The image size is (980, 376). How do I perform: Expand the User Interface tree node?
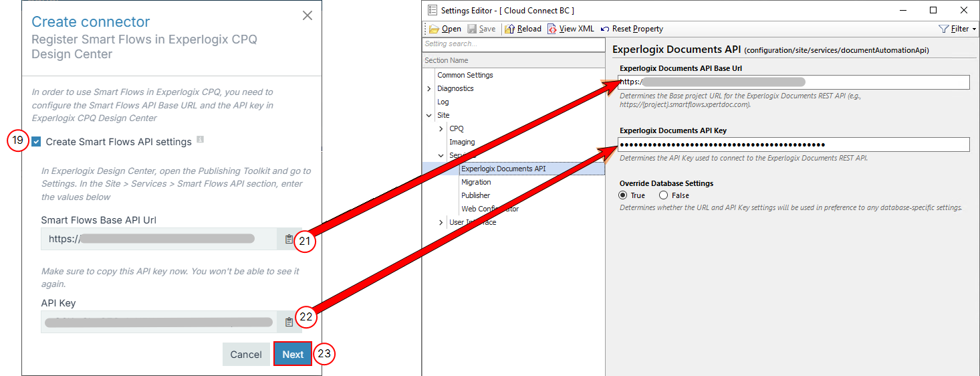click(x=441, y=222)
